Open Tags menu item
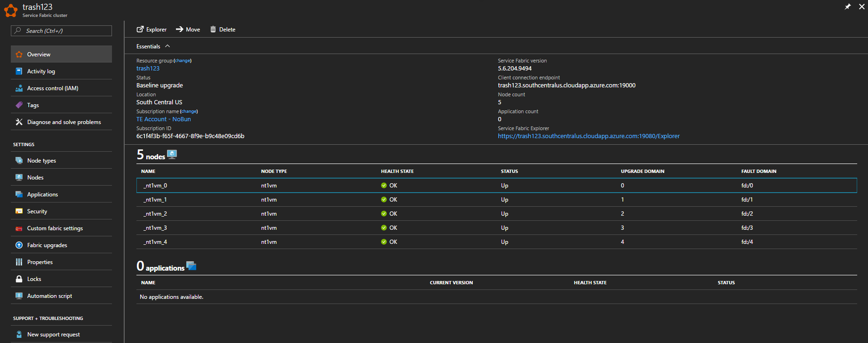This screenshot has width=868, height=343. tap(61, 105)
